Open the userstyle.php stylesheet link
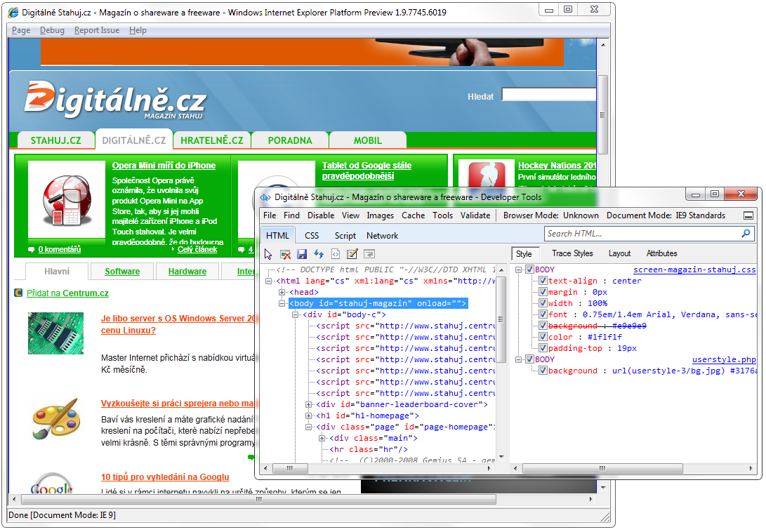766x532 pixels. [724, 359]
